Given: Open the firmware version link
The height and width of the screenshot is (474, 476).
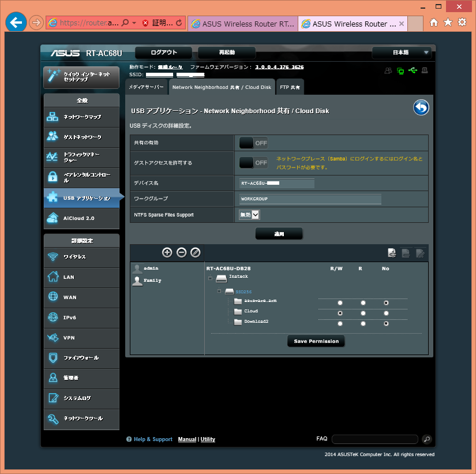Looking at the screenshot, I should [279, 67].
